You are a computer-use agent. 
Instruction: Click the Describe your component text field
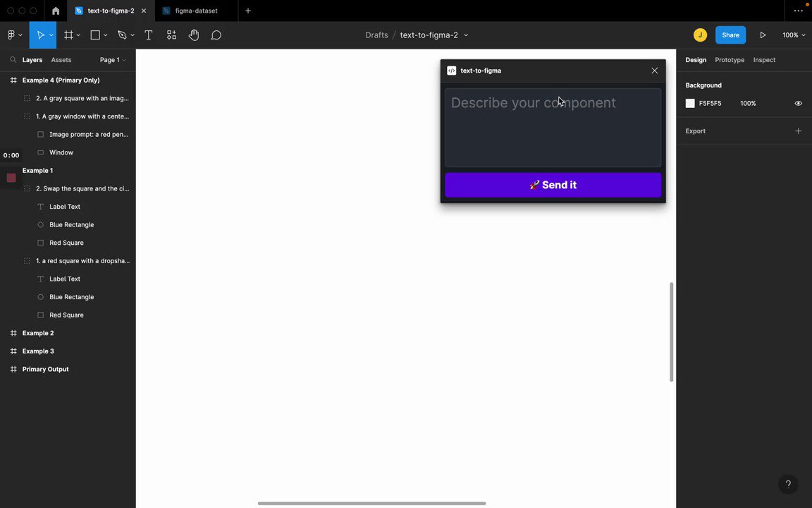553,128
